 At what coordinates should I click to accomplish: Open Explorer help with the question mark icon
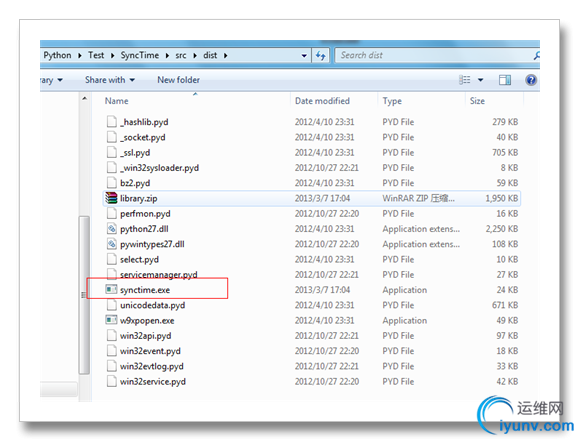click(x=531, y=80)
